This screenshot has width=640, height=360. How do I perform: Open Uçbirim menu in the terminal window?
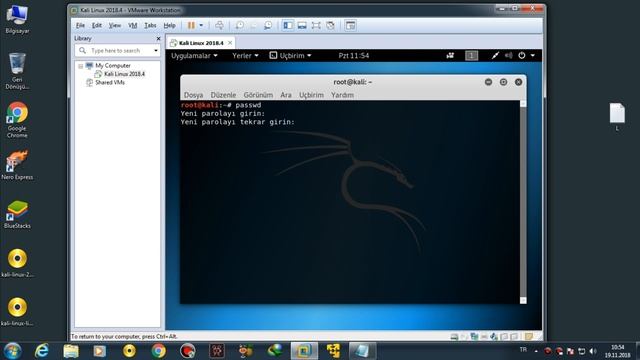[x=311, y=95]
